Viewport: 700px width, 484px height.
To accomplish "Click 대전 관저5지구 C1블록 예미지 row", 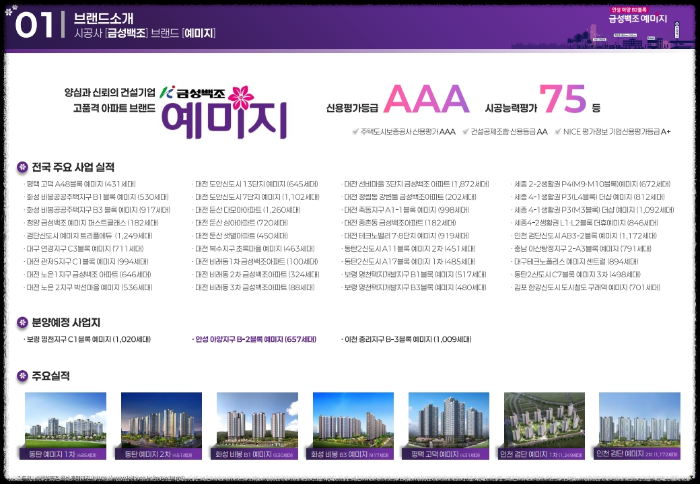I will pos(86,262).
